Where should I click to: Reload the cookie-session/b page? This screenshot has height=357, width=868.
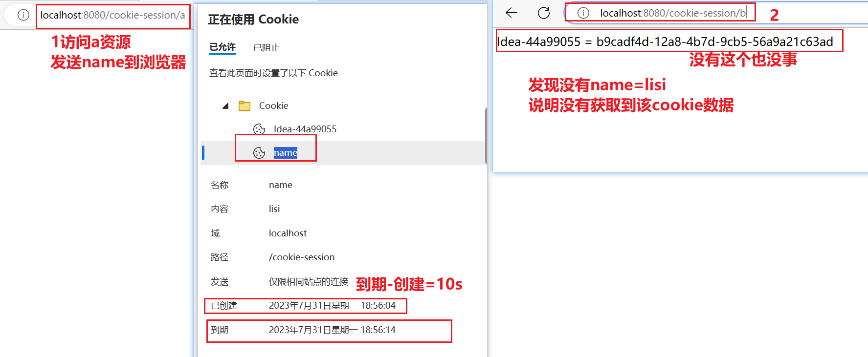(x=544, y=13)
